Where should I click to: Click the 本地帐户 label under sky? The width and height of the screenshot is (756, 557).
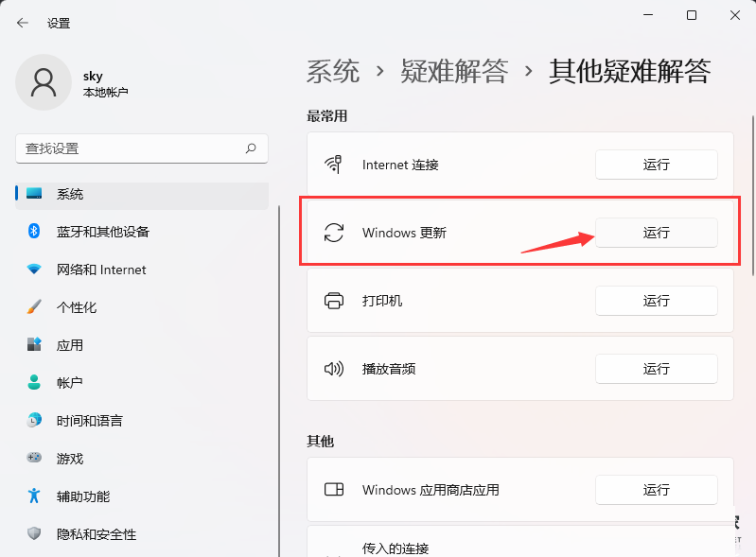pos(106,92)
